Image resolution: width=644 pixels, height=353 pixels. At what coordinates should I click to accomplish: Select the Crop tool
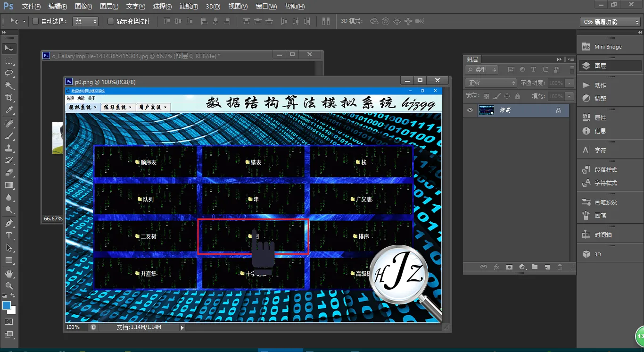[9, 98]
